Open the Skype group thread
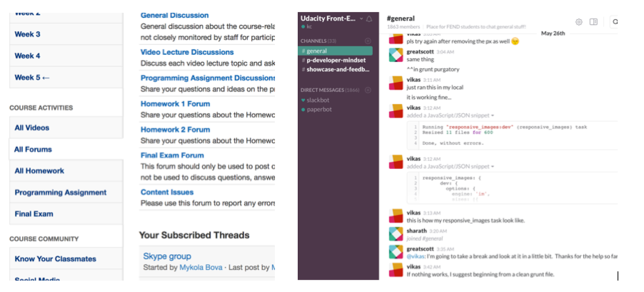The image size is (644, 292). pyautogui.click(x=167, y=256)
